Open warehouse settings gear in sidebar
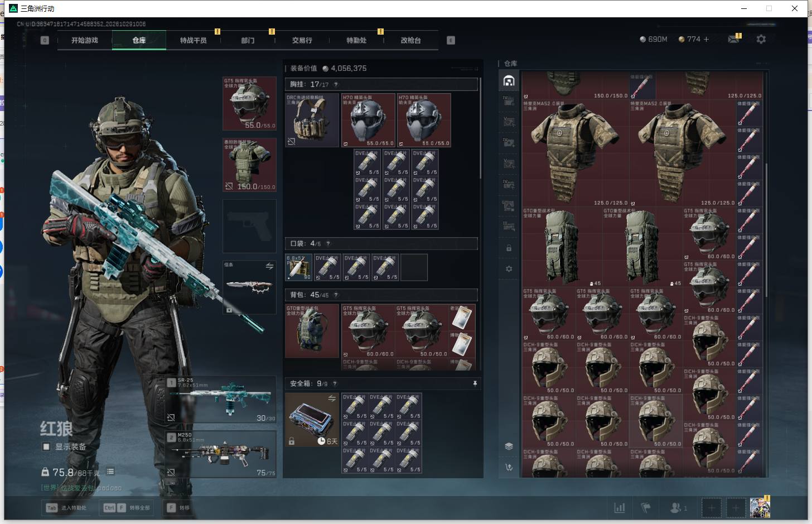 pos(509,268)
